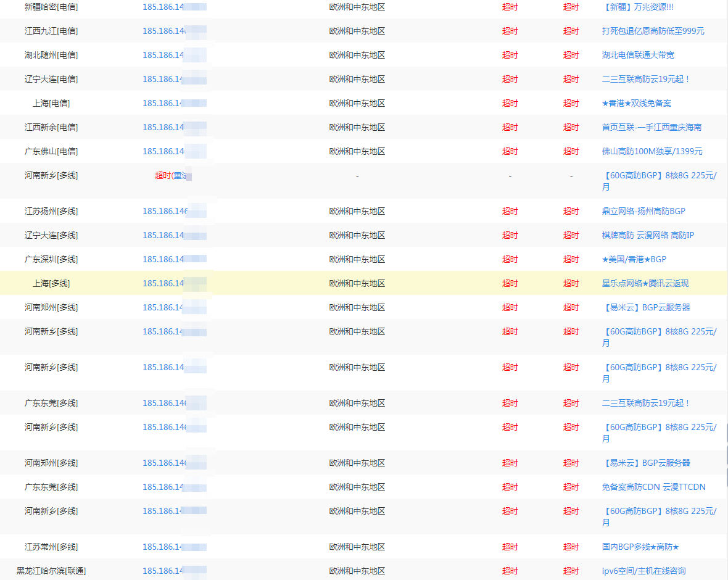Click the IP address in 辽宁大连[电信] row
Screen dimensions: 728x580
pos(175,80)
